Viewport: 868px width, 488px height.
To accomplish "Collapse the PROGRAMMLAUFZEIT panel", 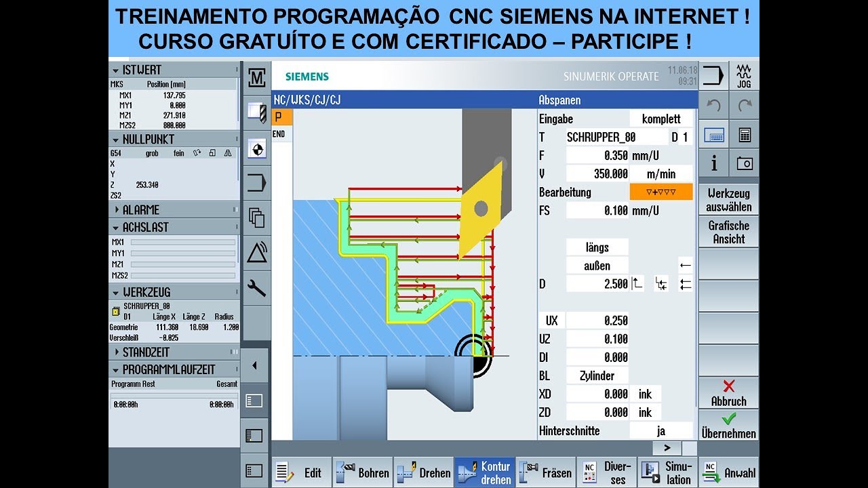I will click(x=116, y=369).
